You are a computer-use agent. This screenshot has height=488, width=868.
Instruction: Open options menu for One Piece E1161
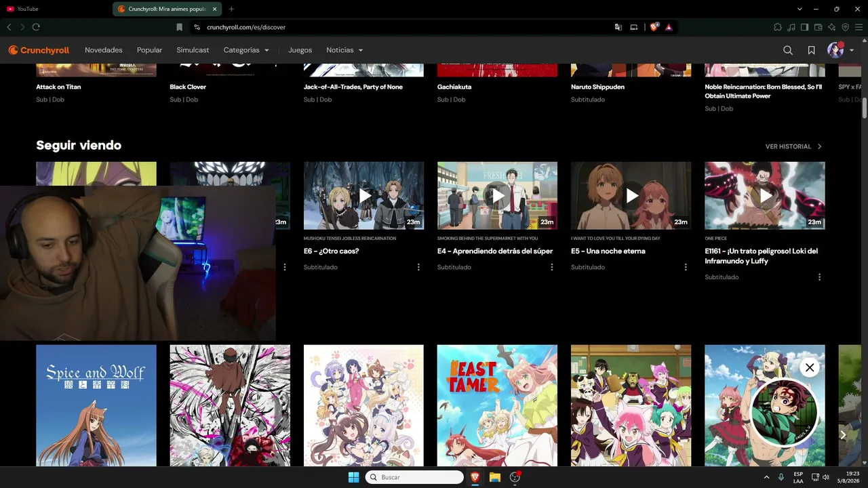[x=819, y=277]
